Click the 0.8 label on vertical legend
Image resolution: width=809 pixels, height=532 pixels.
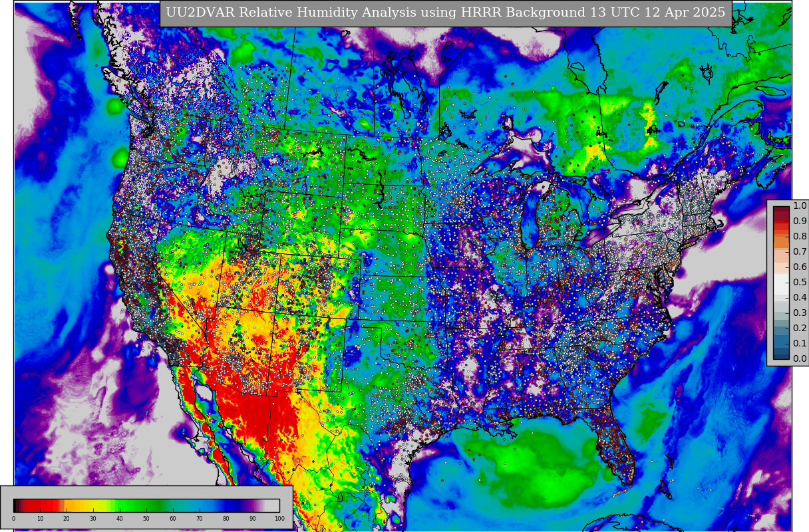tap(799, 236)
